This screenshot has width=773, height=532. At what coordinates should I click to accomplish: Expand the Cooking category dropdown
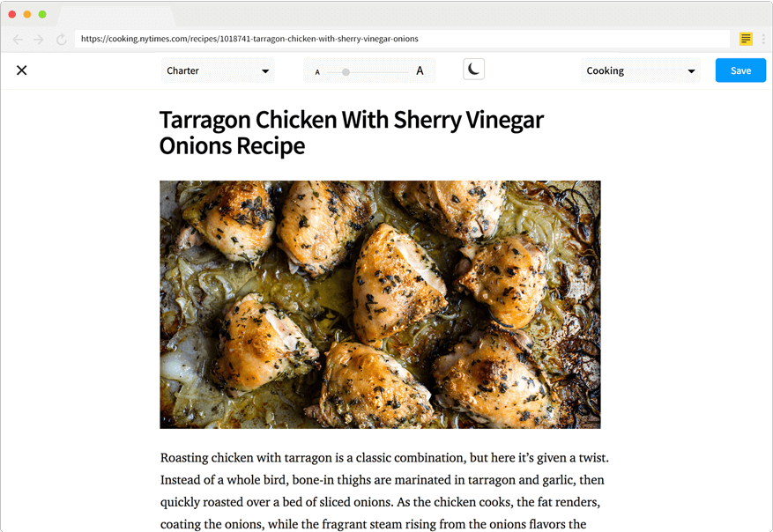pos(640,70)
